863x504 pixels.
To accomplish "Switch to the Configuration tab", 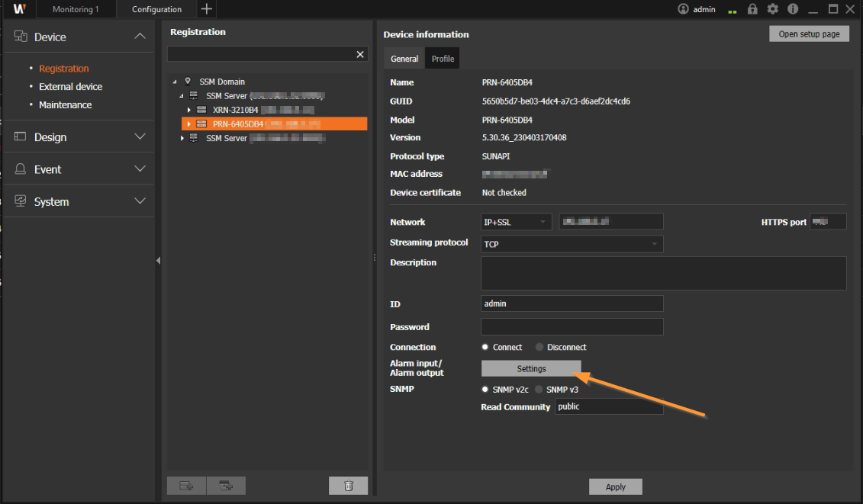I will coord(157,9).
